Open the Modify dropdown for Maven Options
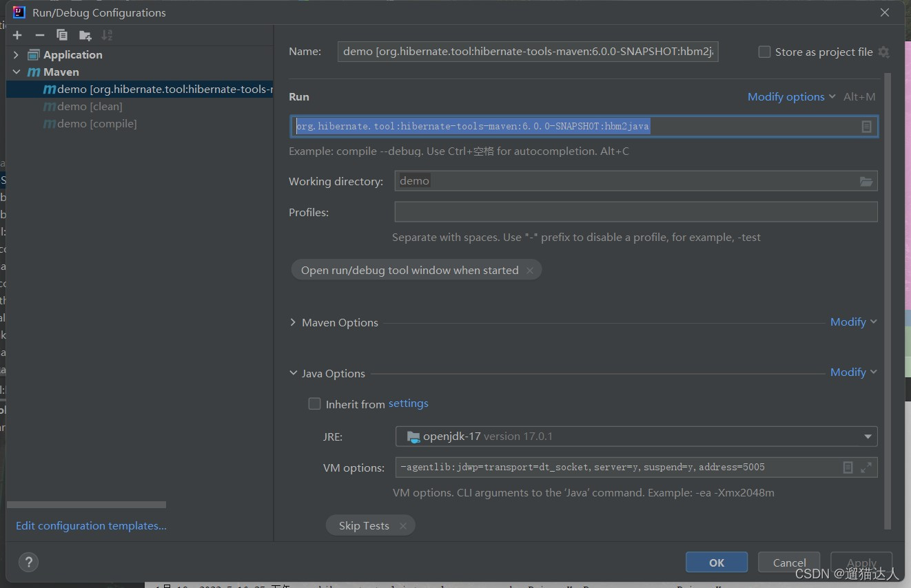The width and height of the screenshot is (911, 588). 854,322
